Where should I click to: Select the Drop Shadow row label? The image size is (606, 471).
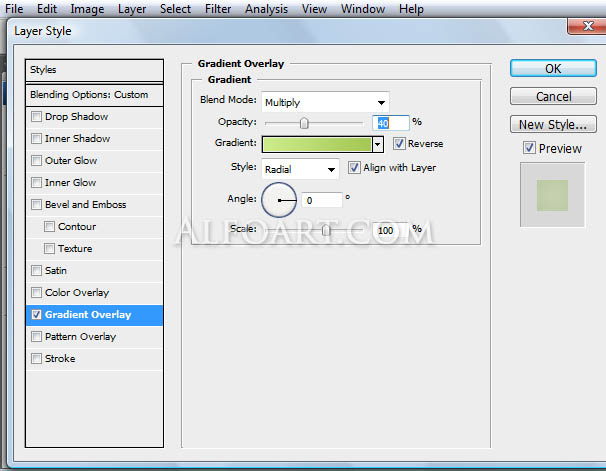[77, 117]
